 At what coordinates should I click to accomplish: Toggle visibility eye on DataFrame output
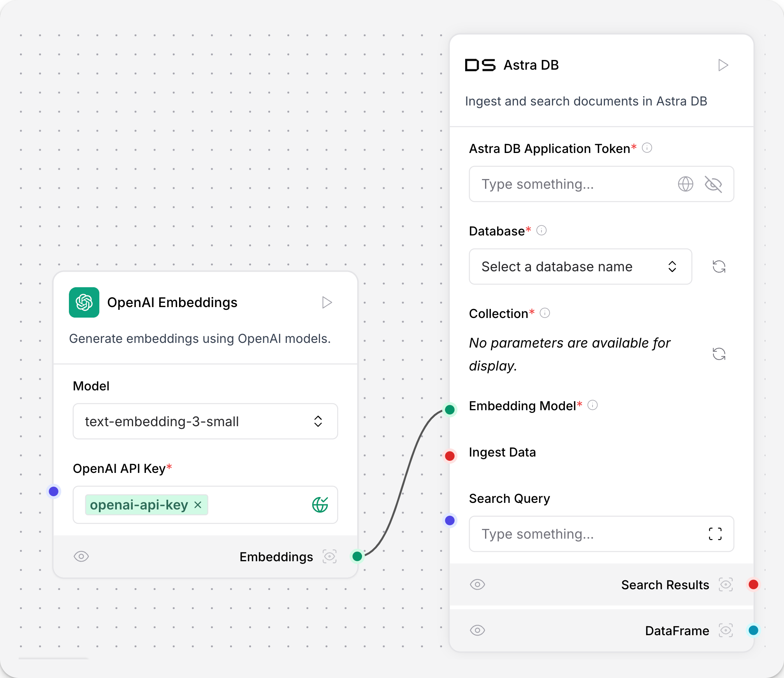coord(477,630)
